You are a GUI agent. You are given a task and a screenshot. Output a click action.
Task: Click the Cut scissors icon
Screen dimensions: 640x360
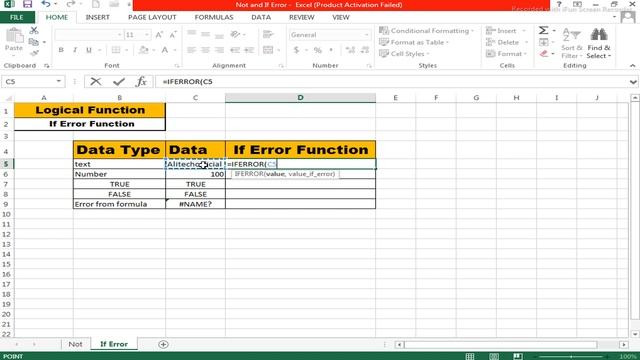pyautogui.click(x=34, y=30)
